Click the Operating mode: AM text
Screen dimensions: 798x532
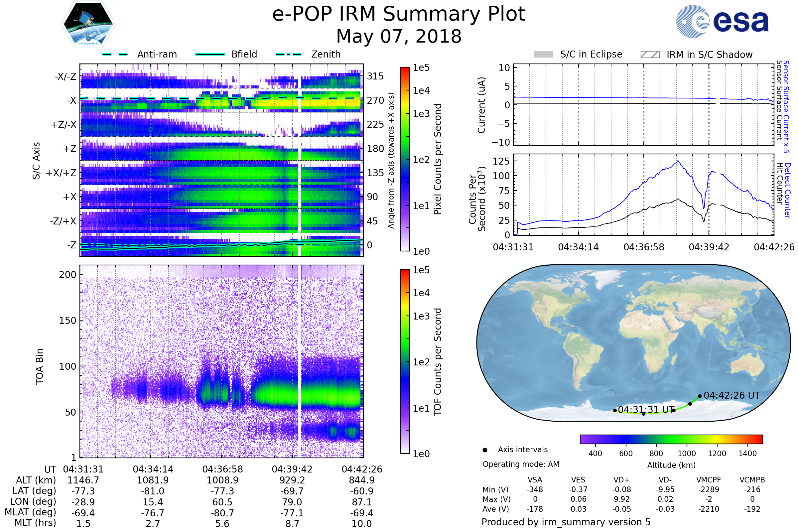tap(521, 464)
